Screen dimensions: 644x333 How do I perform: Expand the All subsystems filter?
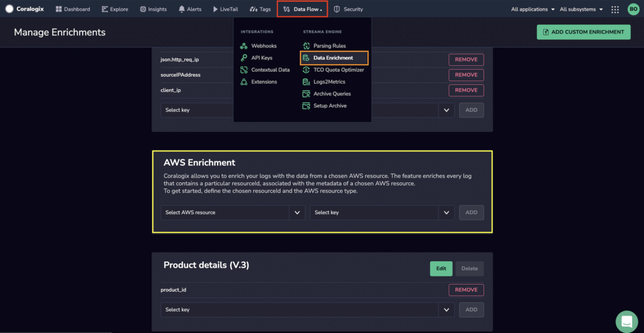pos(581,9)
